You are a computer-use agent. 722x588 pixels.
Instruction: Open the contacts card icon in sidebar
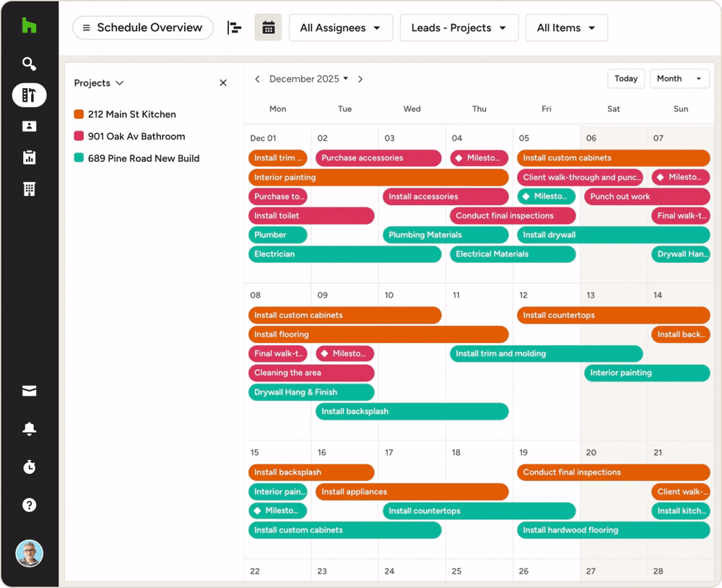pyautogui.click(x=29, y=126)
